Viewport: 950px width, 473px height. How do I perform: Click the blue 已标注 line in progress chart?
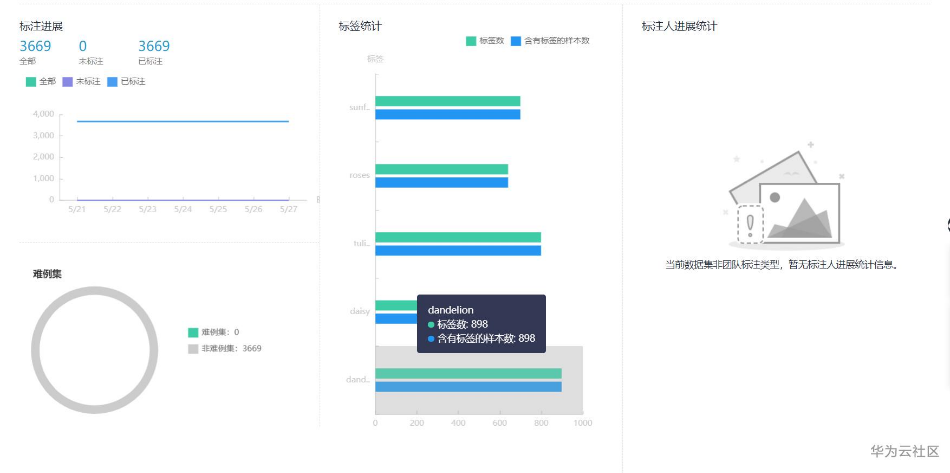183,121
